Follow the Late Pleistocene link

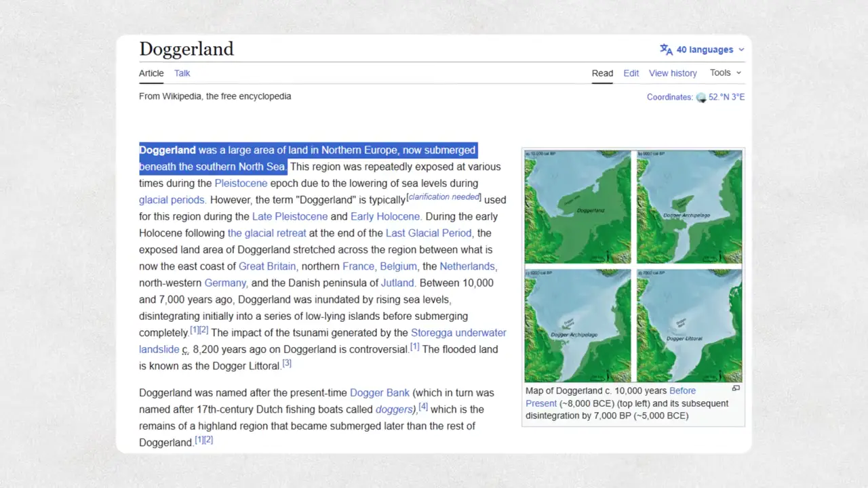click(x=290, y=216)
